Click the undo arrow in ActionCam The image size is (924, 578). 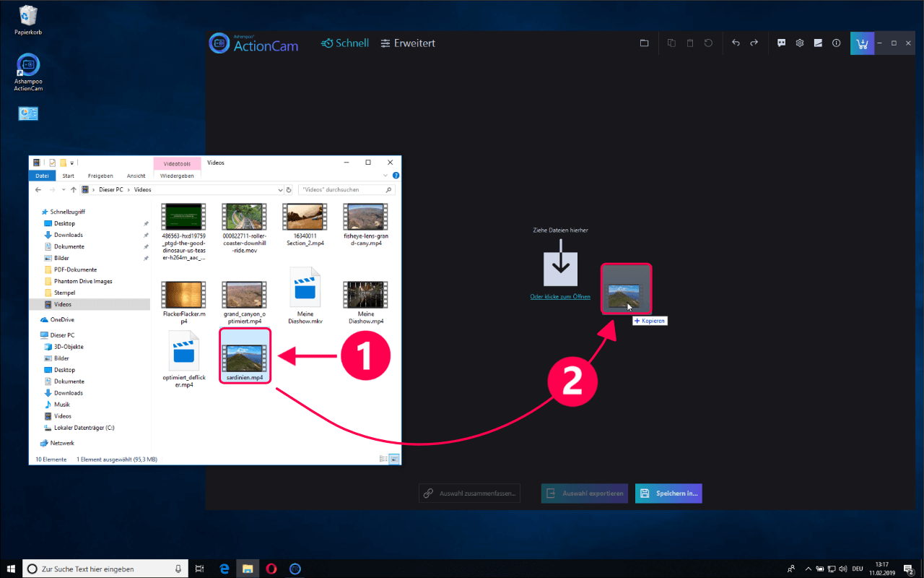pos(736,43)
